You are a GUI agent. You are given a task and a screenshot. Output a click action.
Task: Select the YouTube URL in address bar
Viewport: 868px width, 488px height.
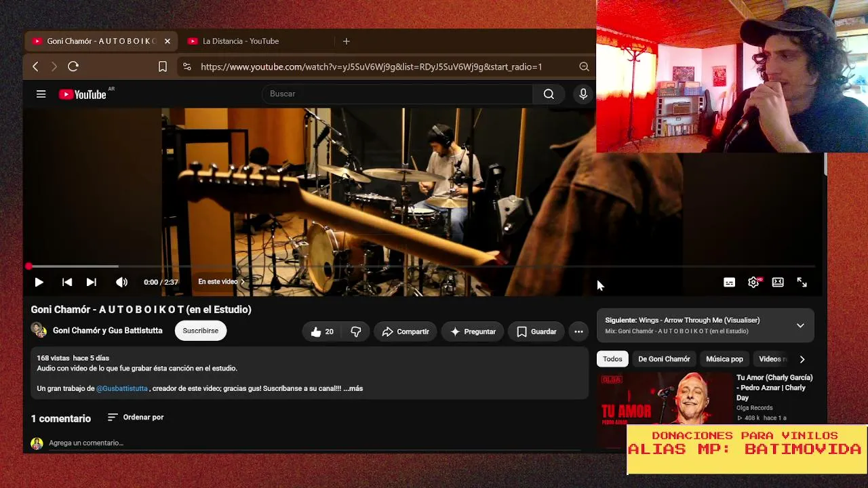(372, 67)
